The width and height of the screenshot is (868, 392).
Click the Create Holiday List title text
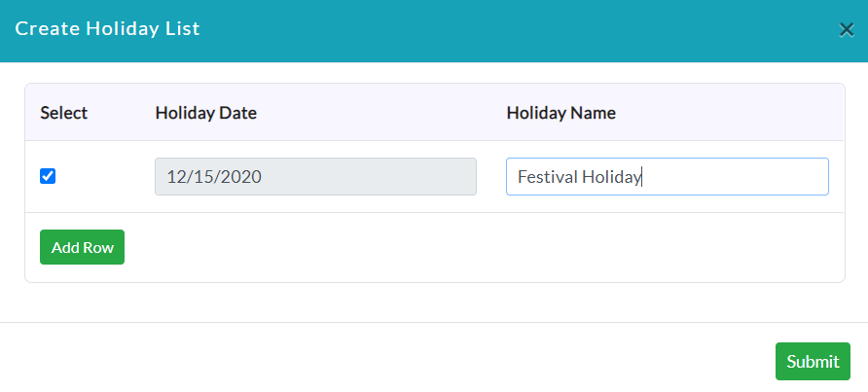(107, 29)
